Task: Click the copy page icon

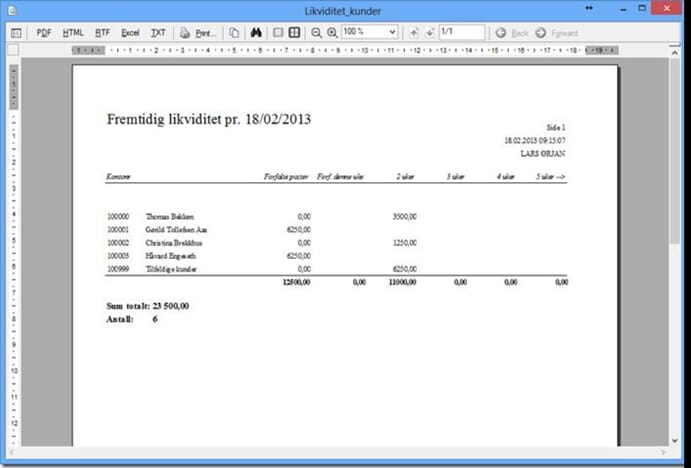Action: 234,32
